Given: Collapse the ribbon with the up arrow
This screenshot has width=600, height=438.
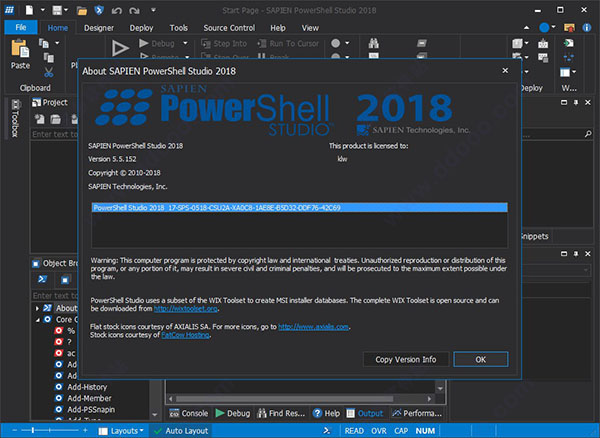Looking at the screenshot, I should 527,28.
